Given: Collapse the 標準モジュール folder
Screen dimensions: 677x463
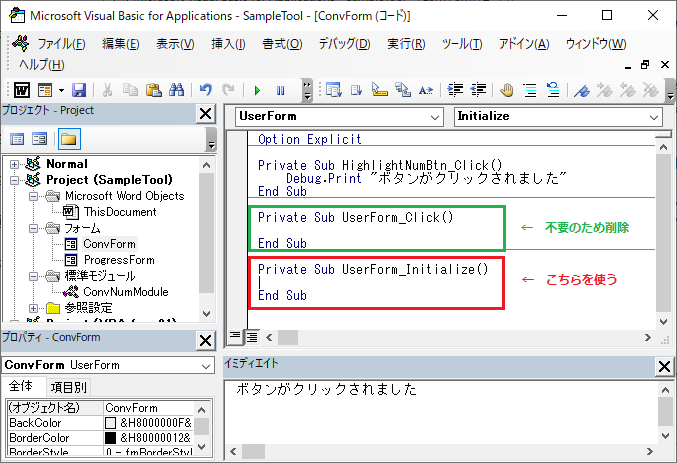Looking at the screenshot, I should click(33, 276).
